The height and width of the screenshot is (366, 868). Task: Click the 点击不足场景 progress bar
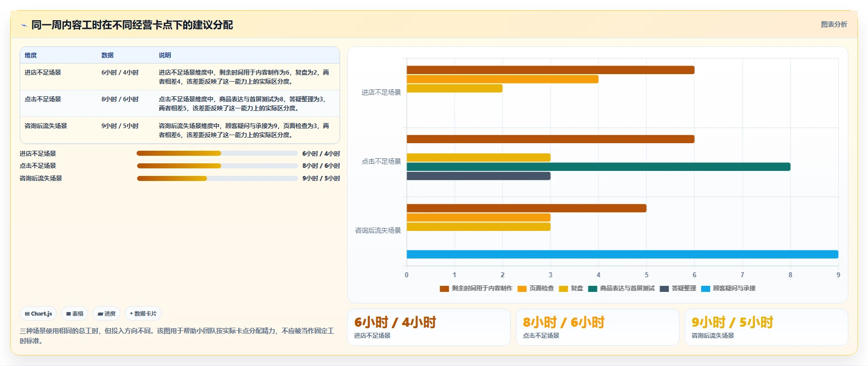click(217, 165)
